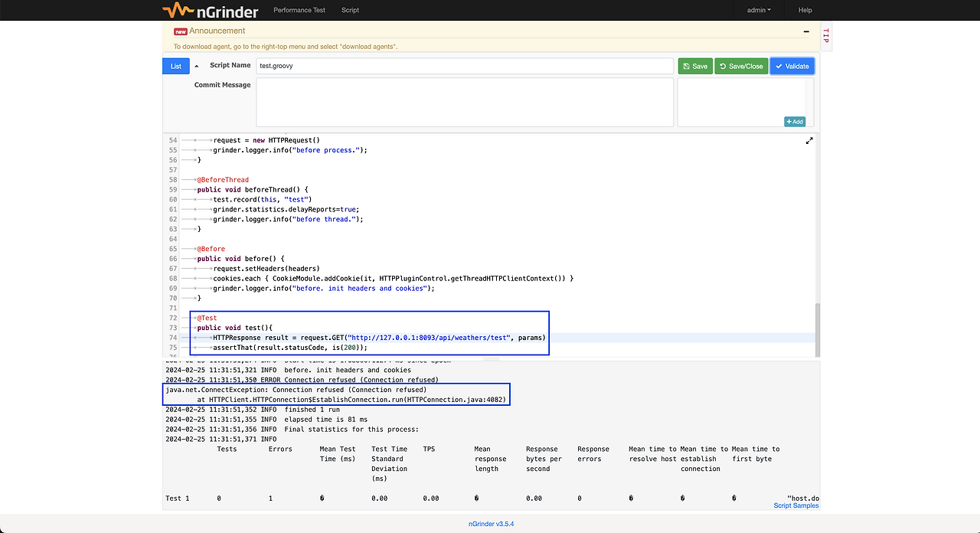The width and height of the screenshot is (980, 533).
Task: Validate the test.groovy script
Action: [x=792, y=67]
